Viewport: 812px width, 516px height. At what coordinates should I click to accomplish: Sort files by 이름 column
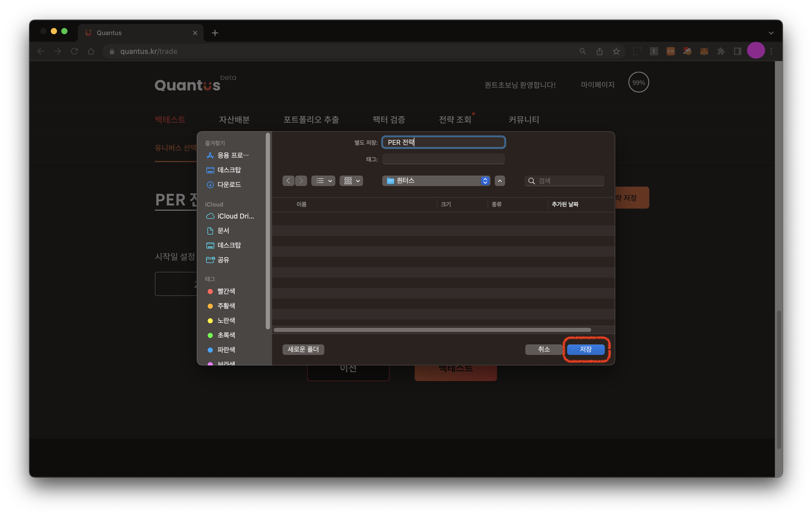pos(301,204)
